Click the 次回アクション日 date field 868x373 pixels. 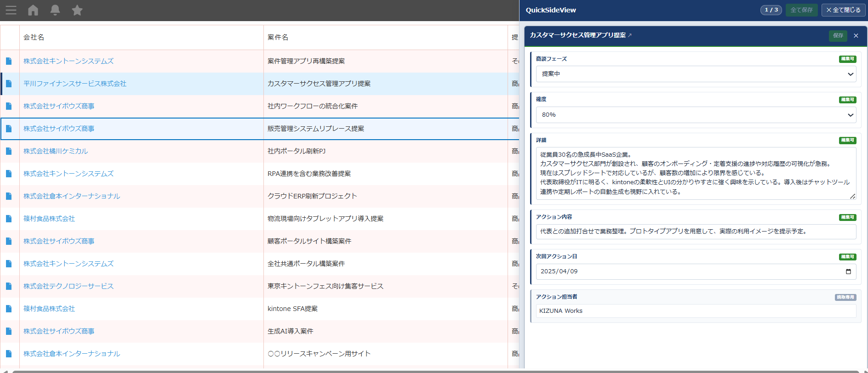pyautogui.click(x=696, y=271)
